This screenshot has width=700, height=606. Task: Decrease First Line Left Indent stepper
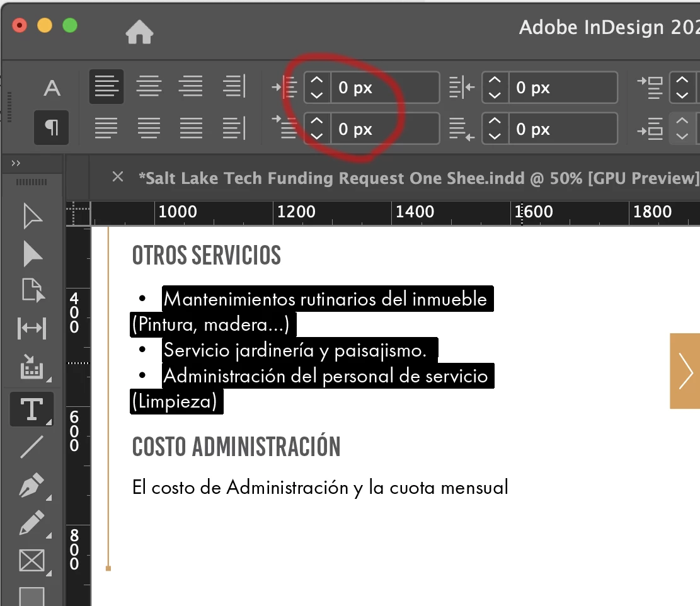pyautogui.click(x=317, y=136)
